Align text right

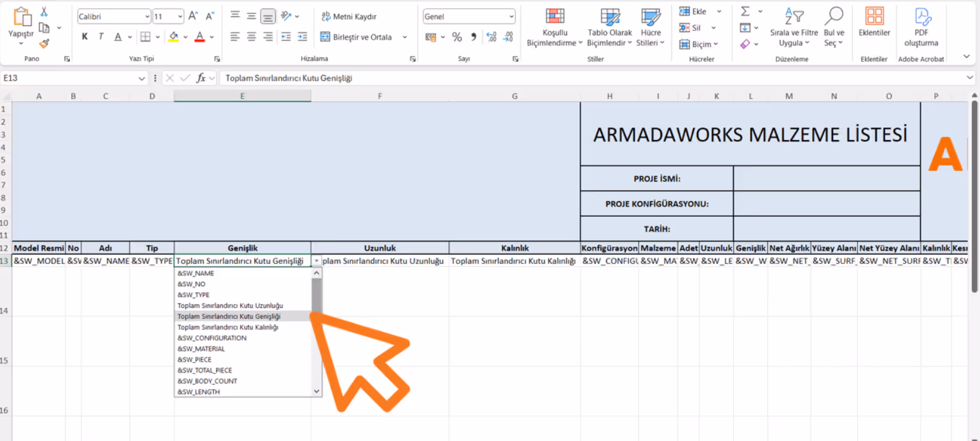[x=268, y=37]
